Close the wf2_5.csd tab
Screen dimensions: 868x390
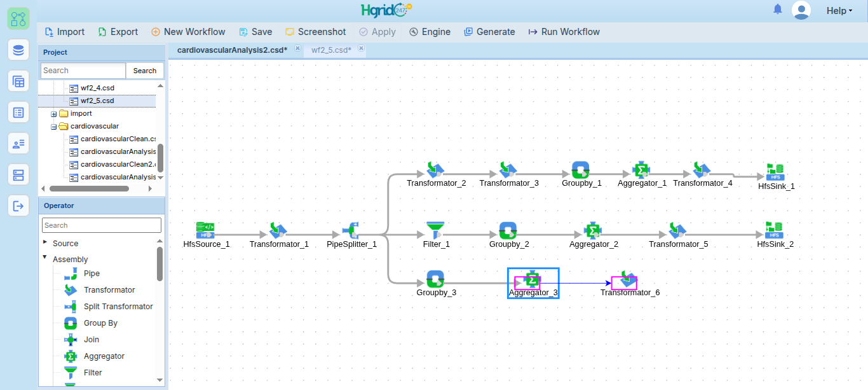point(361,48)
